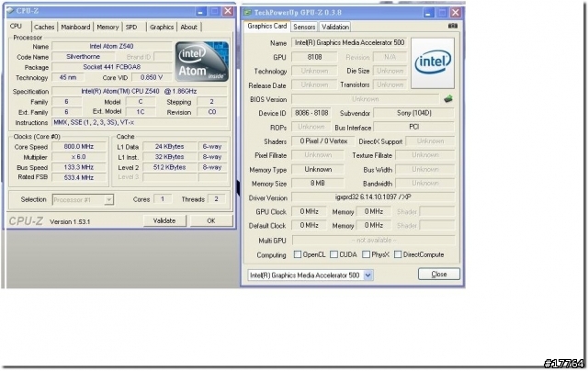
Task: Click the Multi GPU not available field
Action: pos(374,241)
